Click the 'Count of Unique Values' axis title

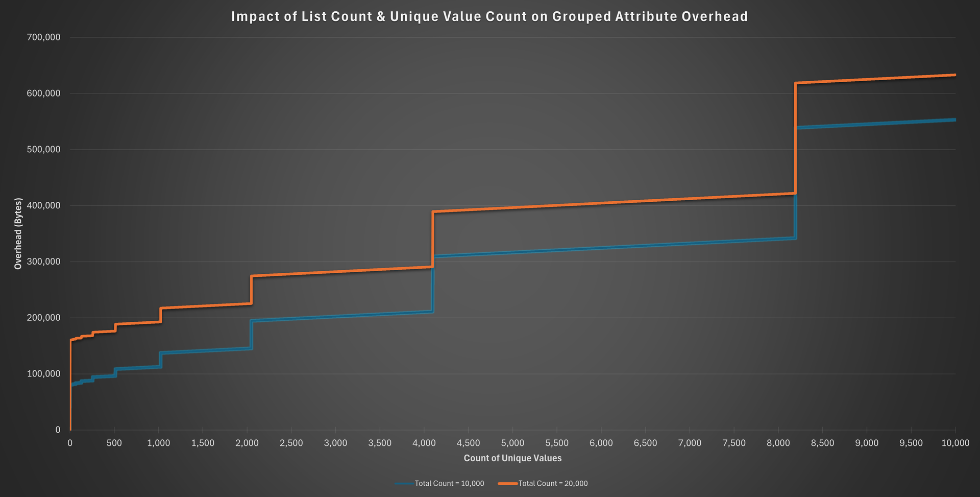512,458
